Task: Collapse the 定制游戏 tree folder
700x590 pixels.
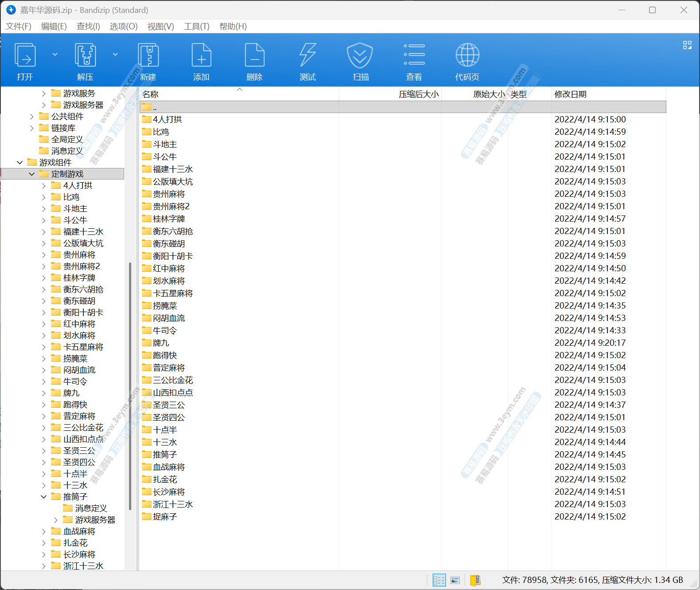Action: pyautogui.click(x=31, y=174)
